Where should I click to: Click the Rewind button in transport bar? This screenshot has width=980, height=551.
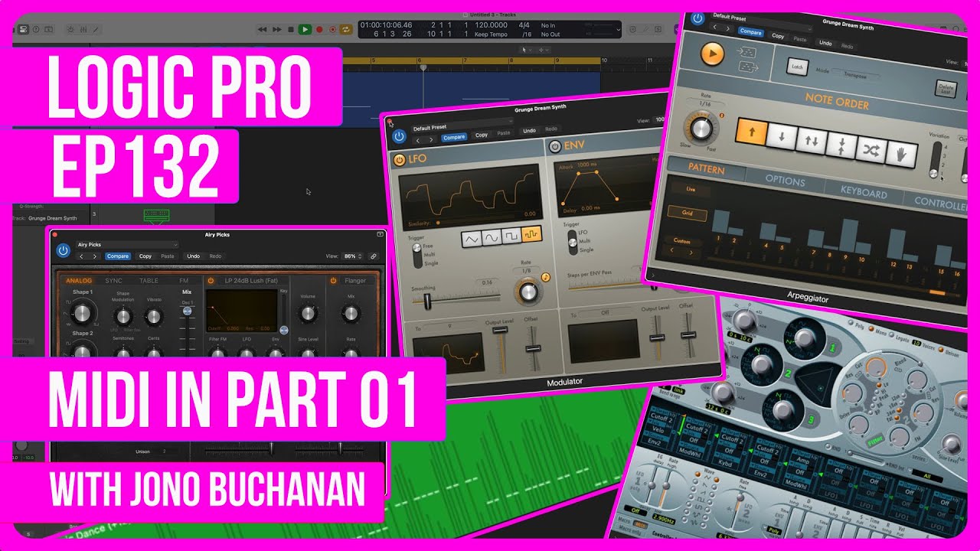point(263,29)
